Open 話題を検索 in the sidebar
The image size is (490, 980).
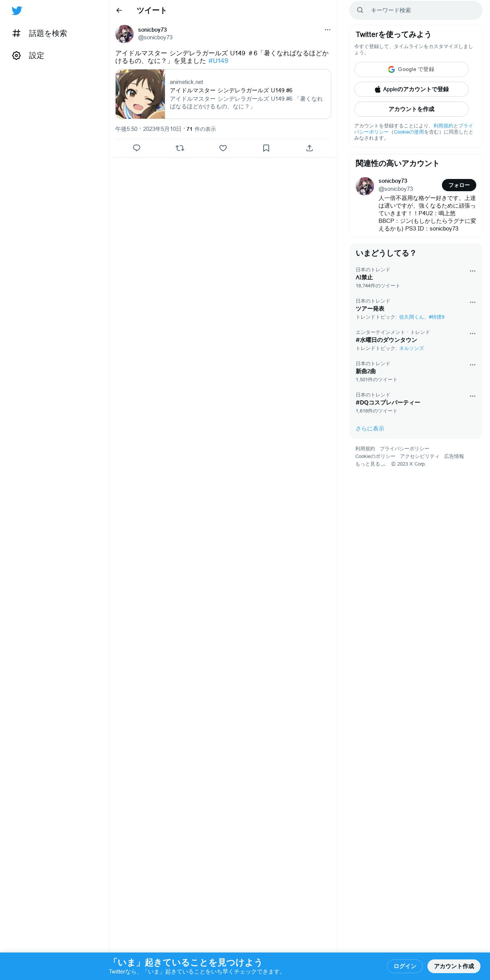(x=40, y=34)
